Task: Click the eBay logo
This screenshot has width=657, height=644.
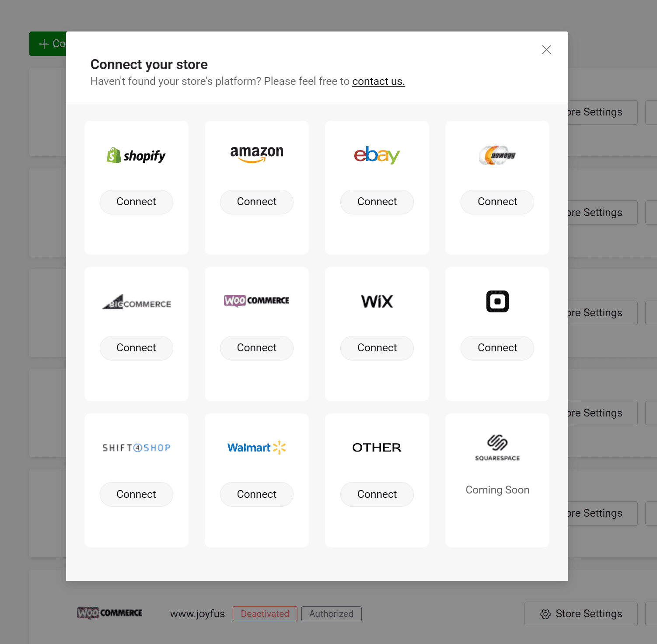Action: 377,155
